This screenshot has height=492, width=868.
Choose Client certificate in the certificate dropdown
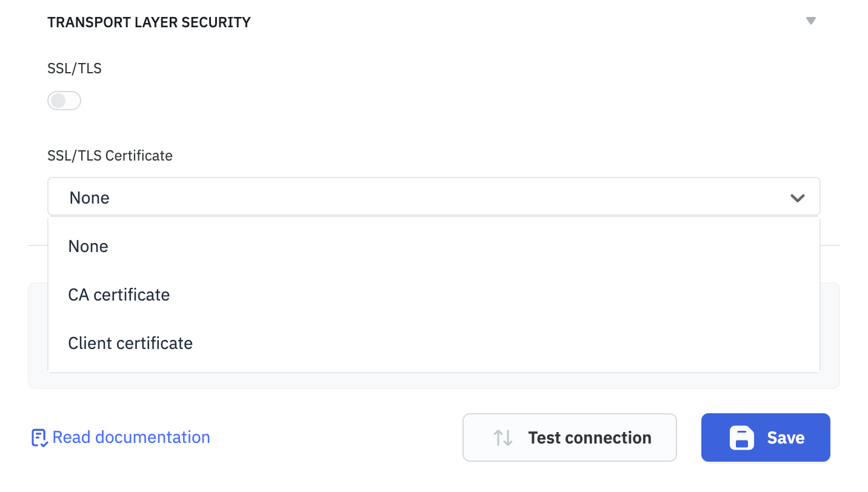tap(130, 343)
